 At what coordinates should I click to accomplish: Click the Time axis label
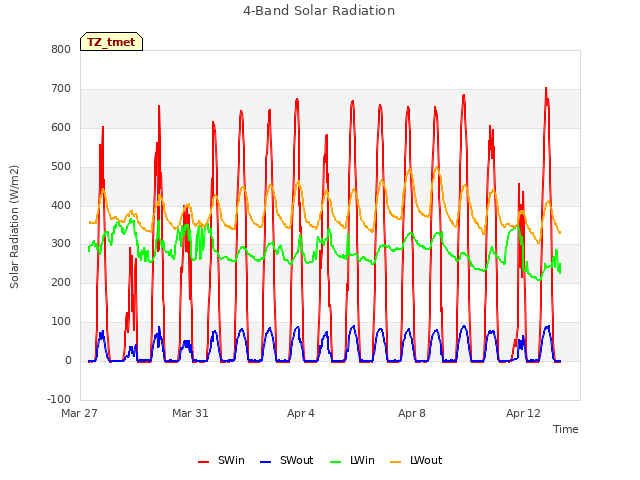tap(566, 429)
